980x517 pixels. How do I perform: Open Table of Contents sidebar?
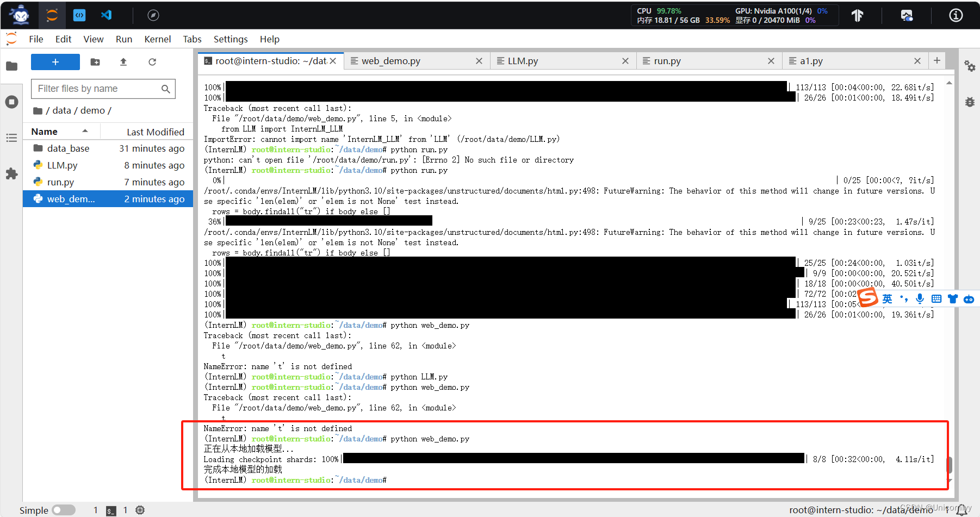[x=11, y=138]
